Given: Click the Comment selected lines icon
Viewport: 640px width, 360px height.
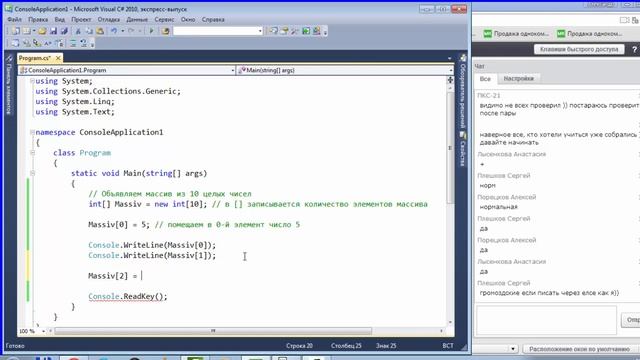Looking at the screenshot, I should (73, 43).
